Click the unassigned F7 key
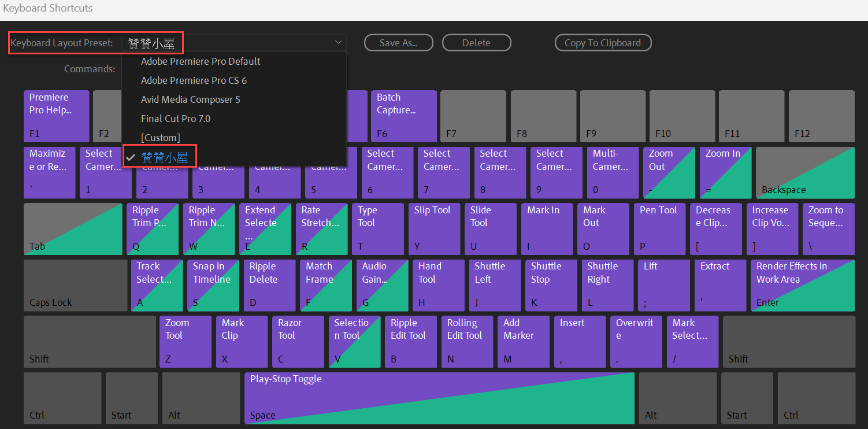This screenshot has height=429, width=868. pos(473,116)
